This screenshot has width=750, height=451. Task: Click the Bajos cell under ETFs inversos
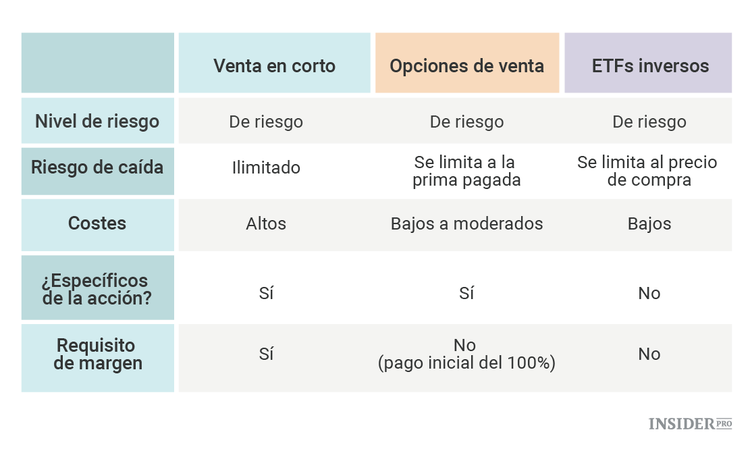(649, 224)
